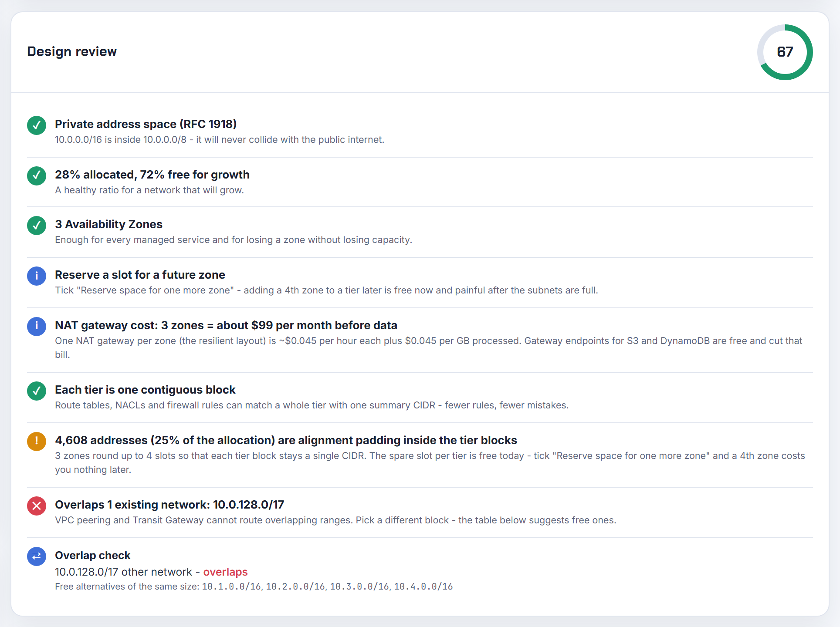Image resolution: width=840 pixels, height=627 pixels.
Task: Click the NAT gateway cost heading
Action: pos(226,325)
